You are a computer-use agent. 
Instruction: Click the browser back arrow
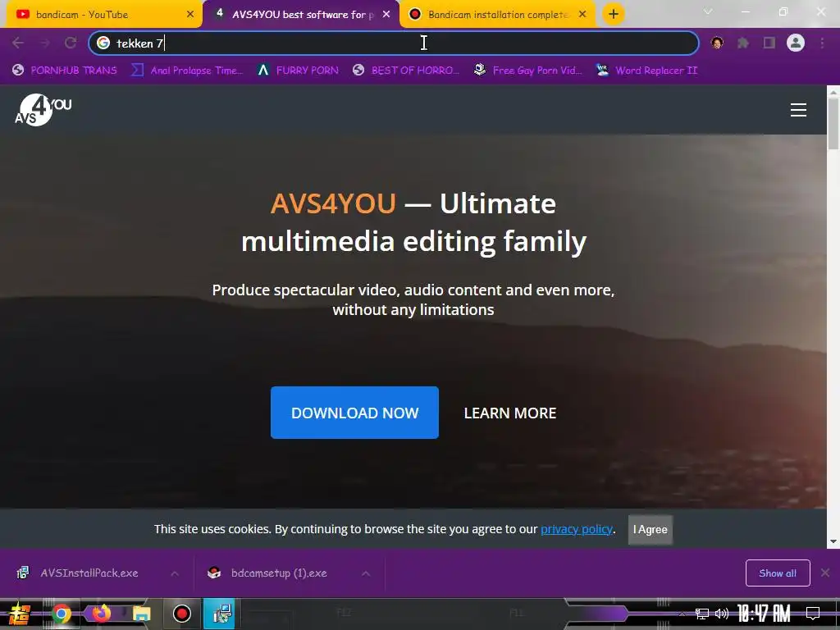(x=18, y=43)
